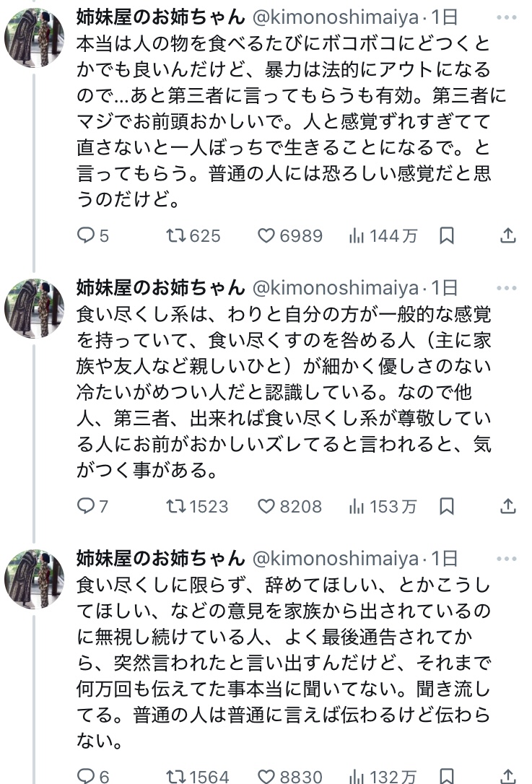Bookmark the first tweet
Image resolution: width=532 pixels, height=784 pixels.
447,236
